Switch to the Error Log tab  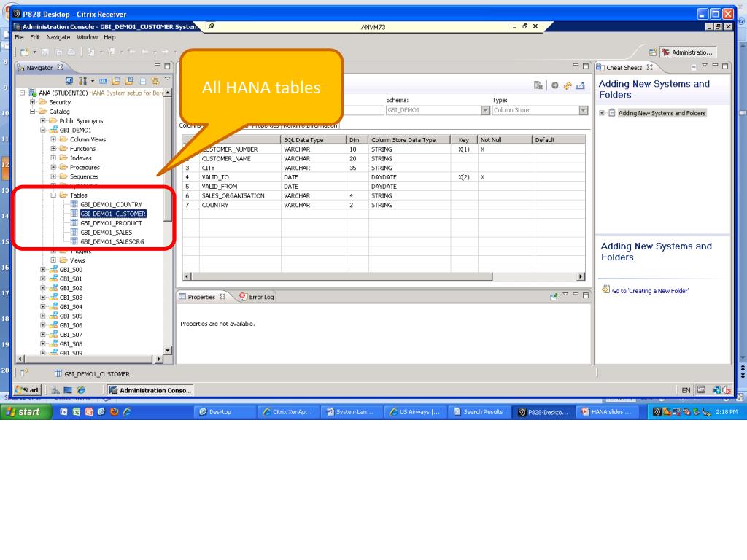coord(256,297)
